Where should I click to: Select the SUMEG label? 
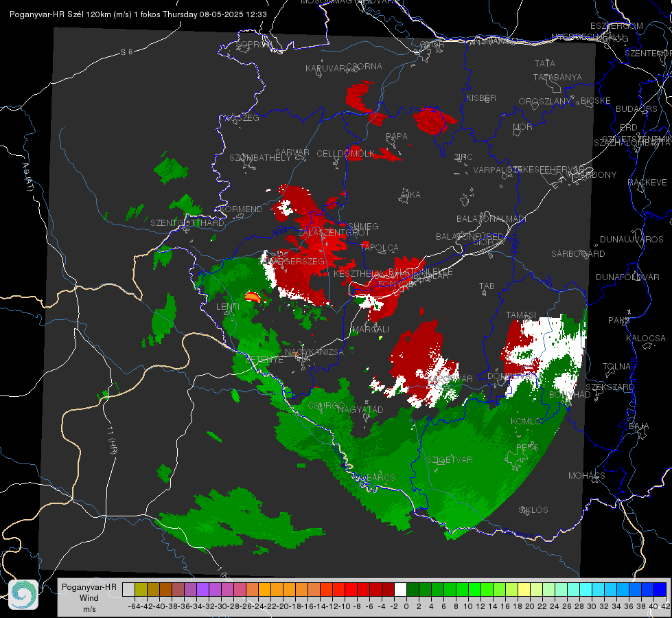pos(363,226)
